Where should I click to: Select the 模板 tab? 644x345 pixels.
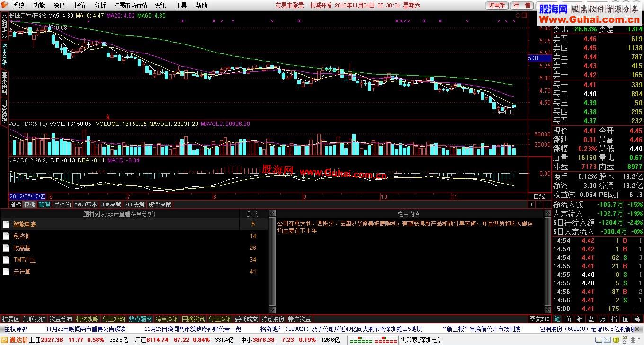point(30,204)
